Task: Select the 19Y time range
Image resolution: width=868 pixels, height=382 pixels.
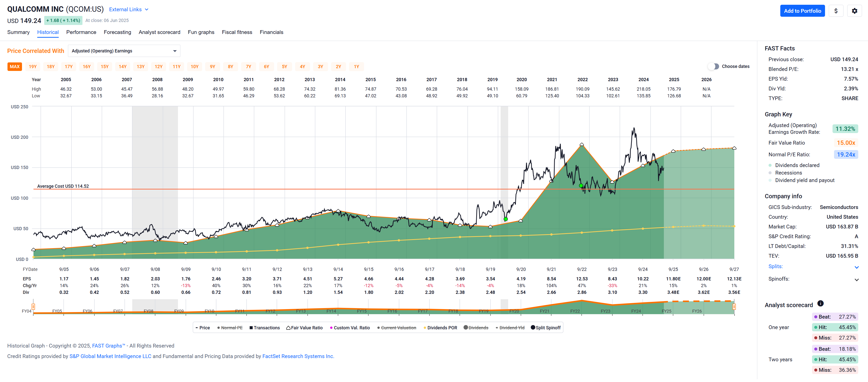Action: [33, 67]
